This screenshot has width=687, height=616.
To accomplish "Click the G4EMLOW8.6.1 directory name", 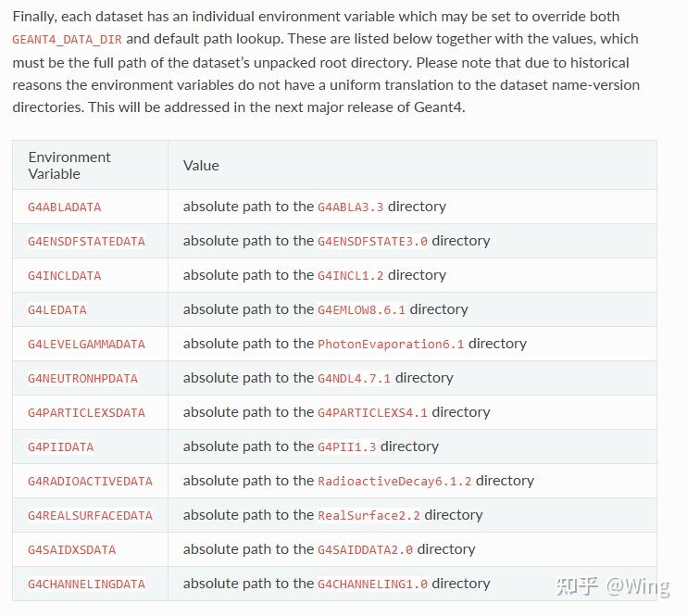I will (x=361, y=309).
